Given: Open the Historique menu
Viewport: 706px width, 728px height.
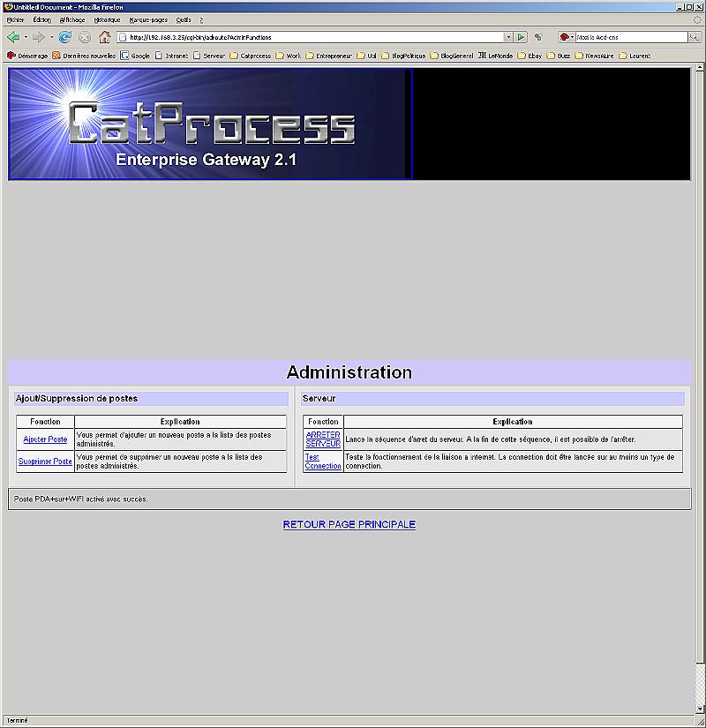Looking at the screenshot, I should 108,20.
